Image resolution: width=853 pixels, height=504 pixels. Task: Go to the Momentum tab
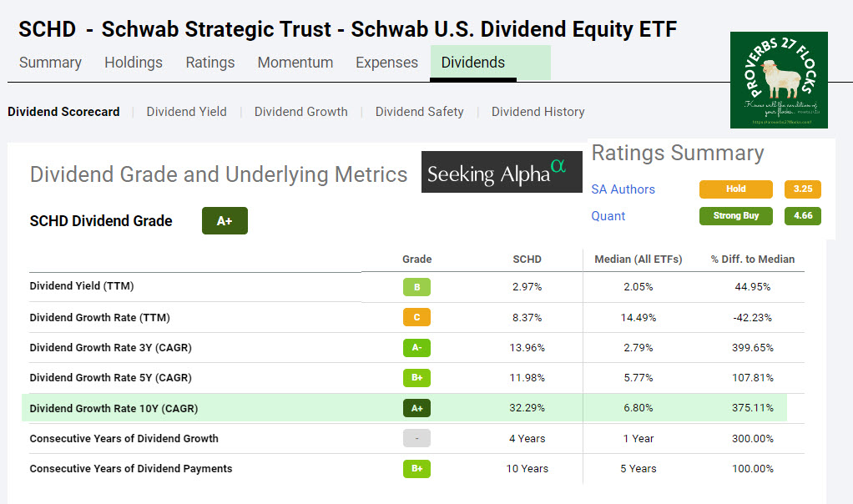point(295,63)
